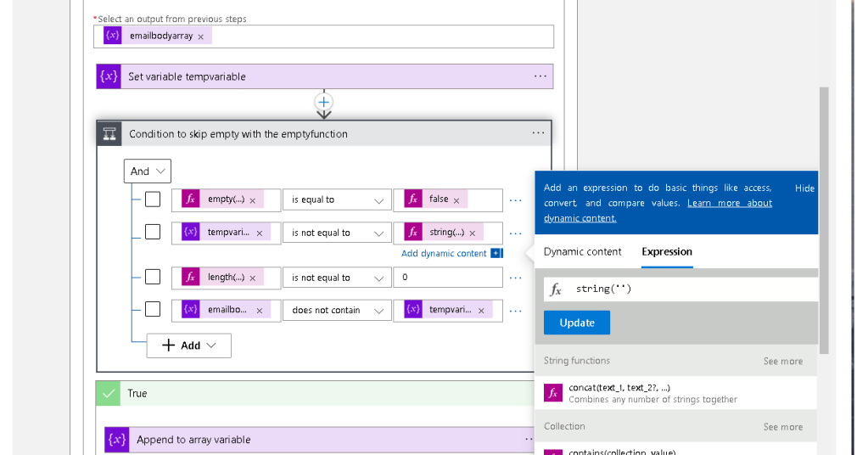This screenshot has height=455, width=868.
Task: Open 'is not equal to' dropdown in tempvari... row
Action: click(337, 233)
